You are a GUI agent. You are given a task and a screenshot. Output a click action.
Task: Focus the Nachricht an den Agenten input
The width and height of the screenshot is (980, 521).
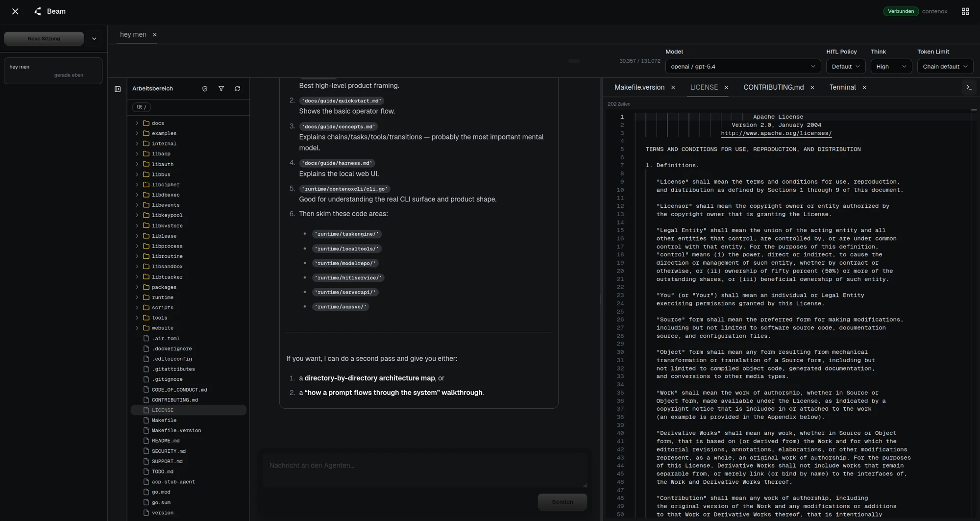[x=425, y=471]
